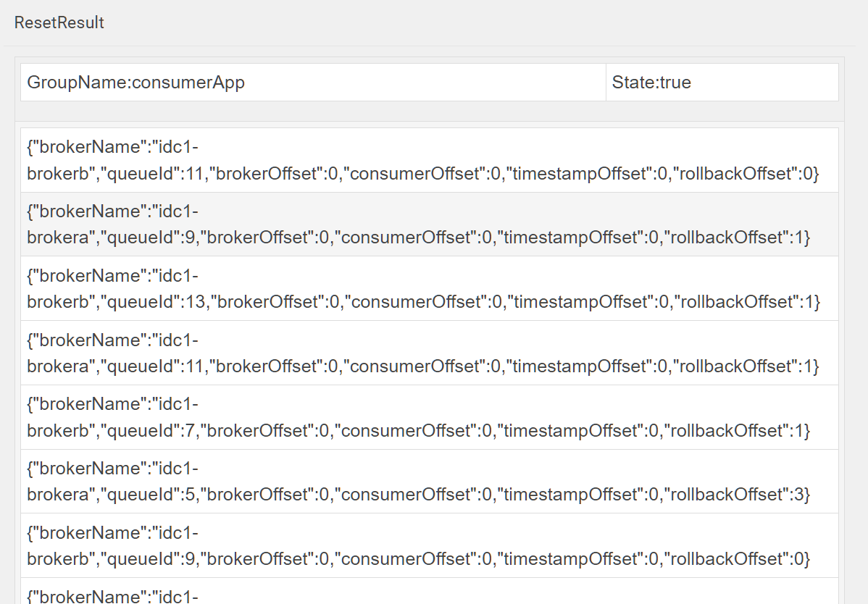The height and width of the screenshot is (604, 868).
Task: Click the idc1-brokerb queueId 9 row
Action: coord(429,546)
